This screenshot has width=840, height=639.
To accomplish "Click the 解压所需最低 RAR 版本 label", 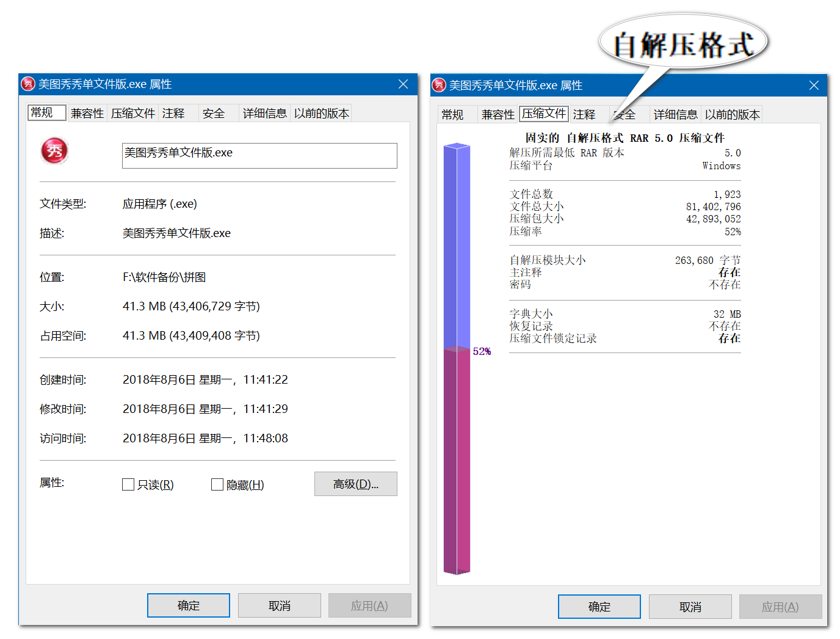I will tap(567, 153).
